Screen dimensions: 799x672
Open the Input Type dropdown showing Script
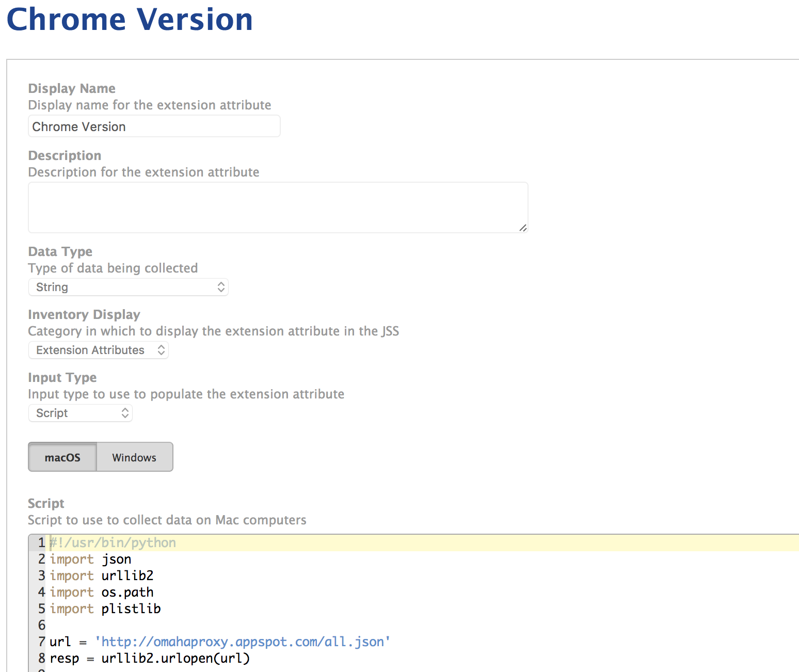click(x=80, y=413)
